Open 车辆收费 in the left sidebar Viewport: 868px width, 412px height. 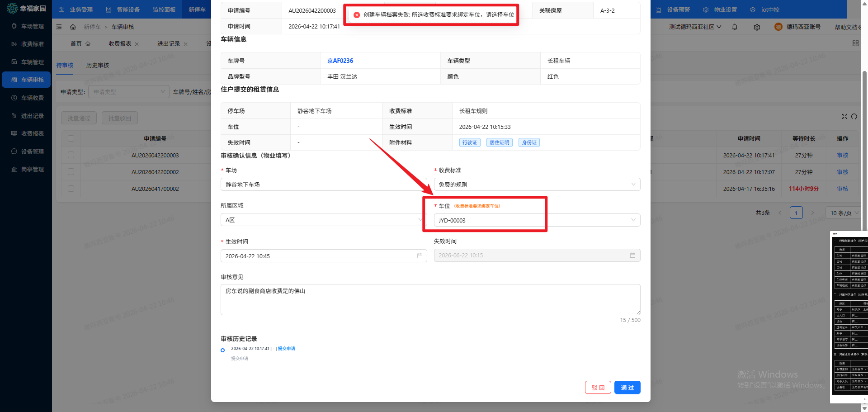point(33,98)
